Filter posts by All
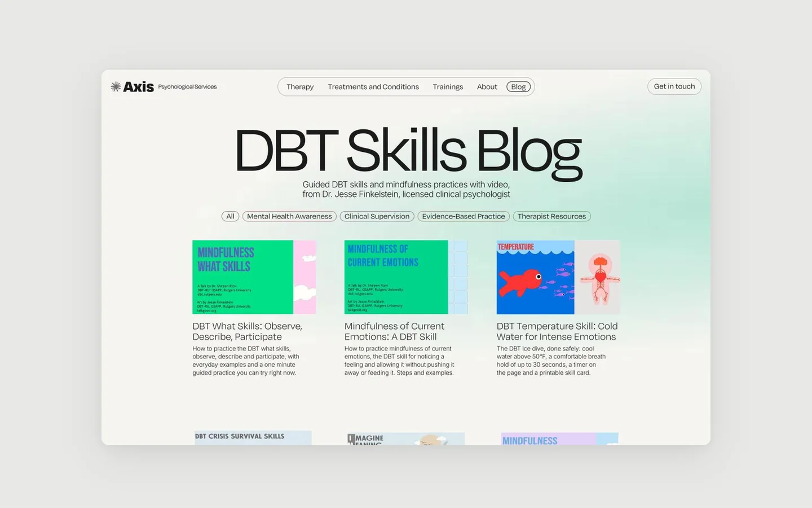Image resolution: width=812 pixels, height=508 pixels. point(230,216)
